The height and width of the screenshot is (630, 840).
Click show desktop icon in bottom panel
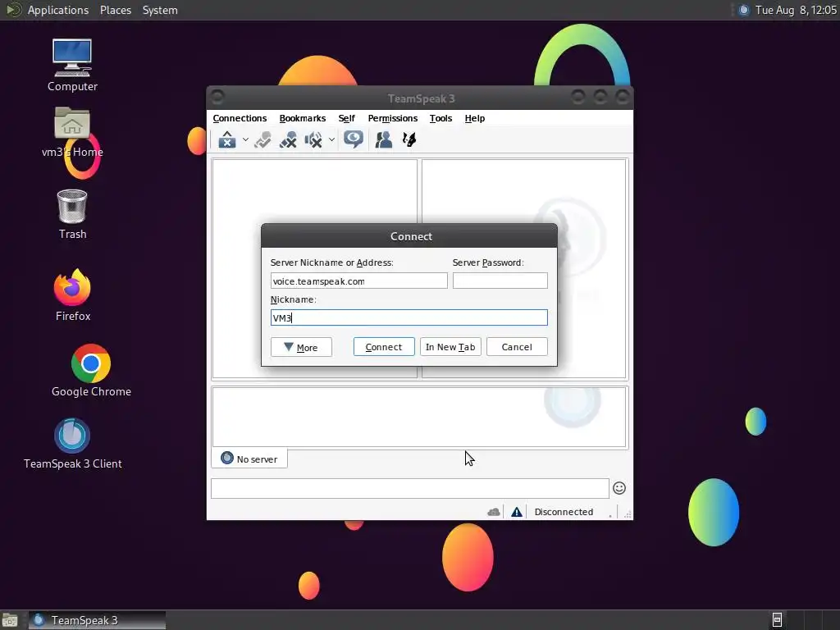pyautogui.click(x=10, y=620)
